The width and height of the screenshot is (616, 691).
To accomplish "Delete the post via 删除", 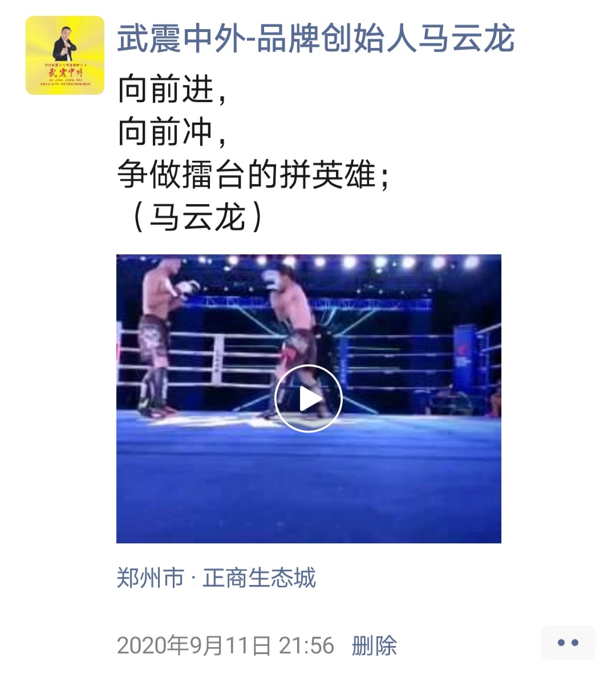I will click(x=375, y=645).
